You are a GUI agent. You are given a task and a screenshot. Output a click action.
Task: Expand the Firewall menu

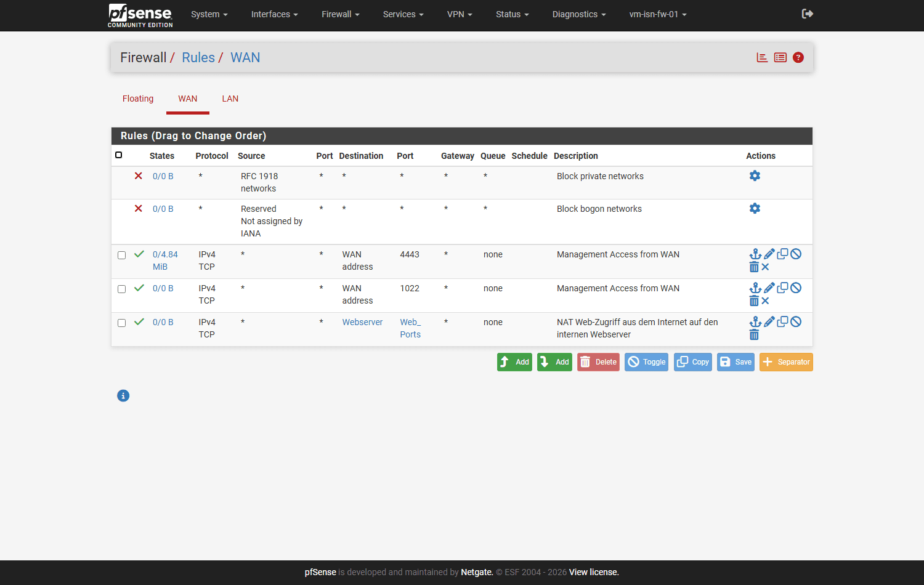pos(340,14)
